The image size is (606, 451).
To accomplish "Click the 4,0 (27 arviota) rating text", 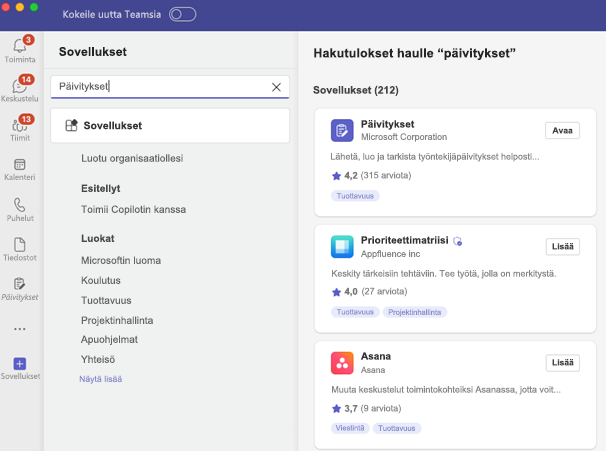I will point(376,291).
